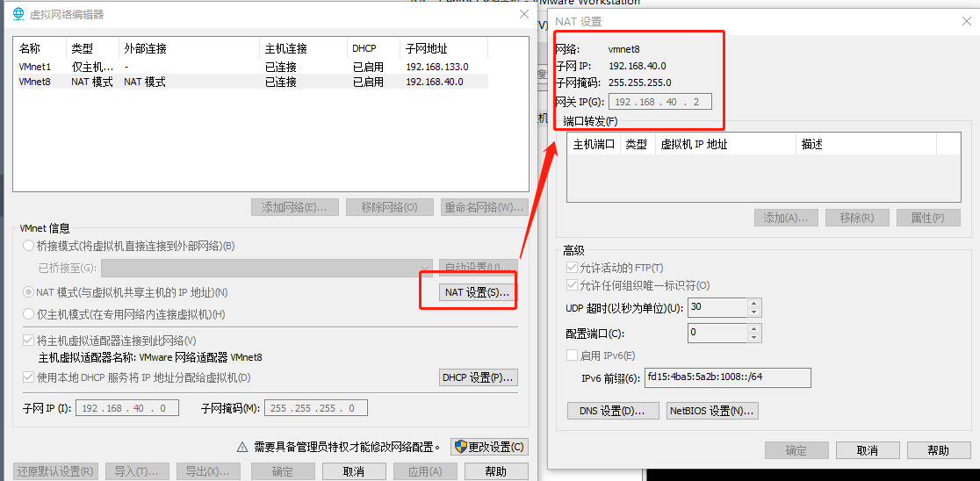
Task: Close the NAT 设置 dialog
Action: coord(966,22)
